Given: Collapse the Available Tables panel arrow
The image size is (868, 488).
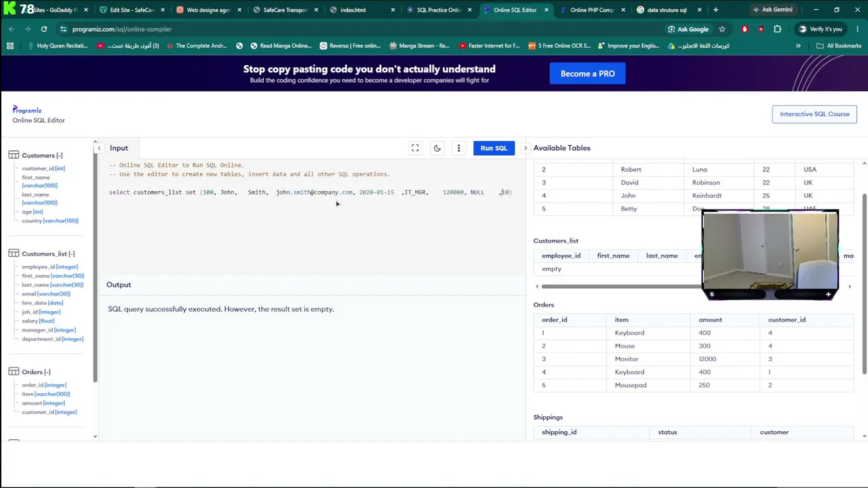Looking at the screenshot, I should (525, 148).
